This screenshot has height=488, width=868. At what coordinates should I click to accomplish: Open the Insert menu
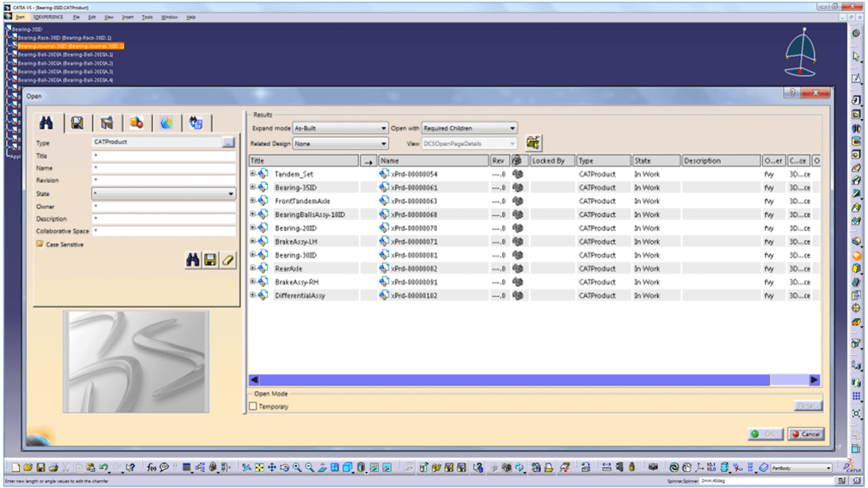tap(127, 17)
